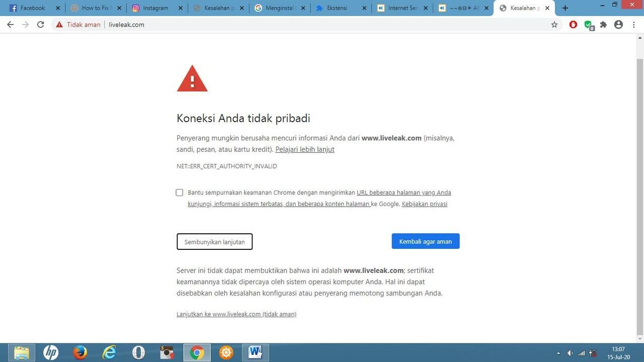
Task: Click the AdBlock extension icon
Action: (x=573, y=24)
